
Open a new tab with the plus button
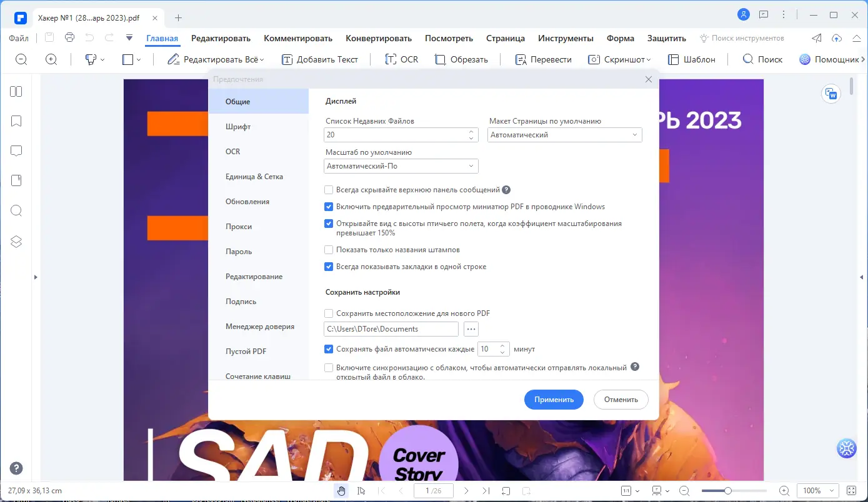point(178,17)
